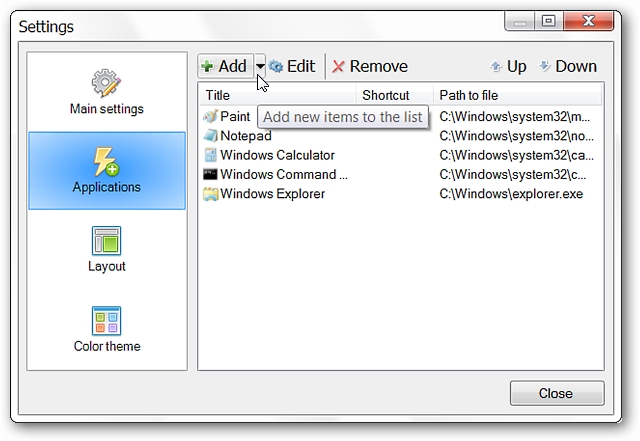
Task: Select the Windows Command ... entry
Action: pos(284,174)
